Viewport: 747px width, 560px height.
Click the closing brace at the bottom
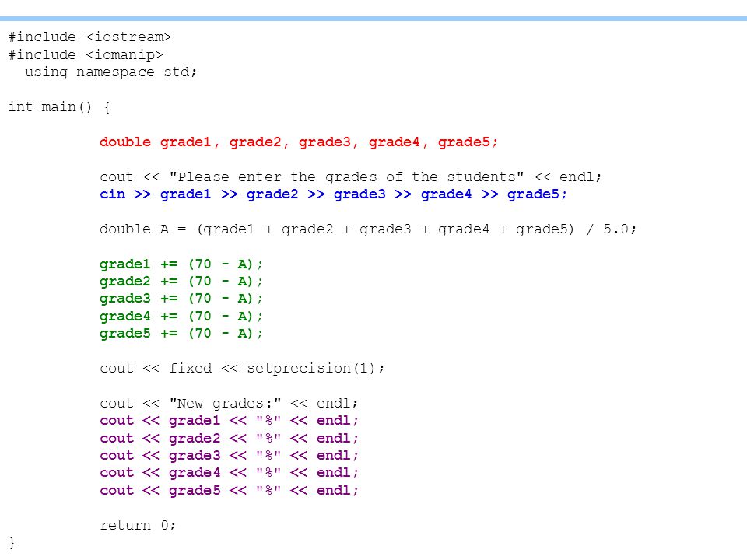coord(12,543)
